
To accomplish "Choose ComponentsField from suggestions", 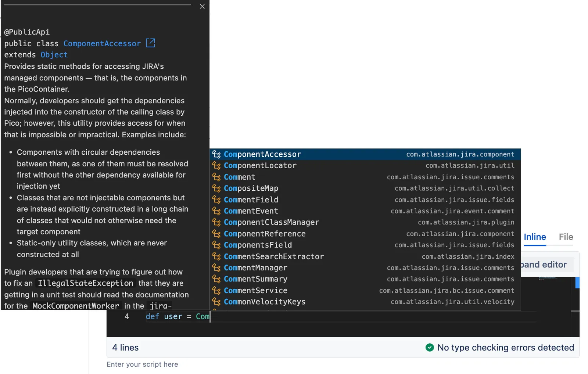I will pyautogui.click(x=365, y=245).
